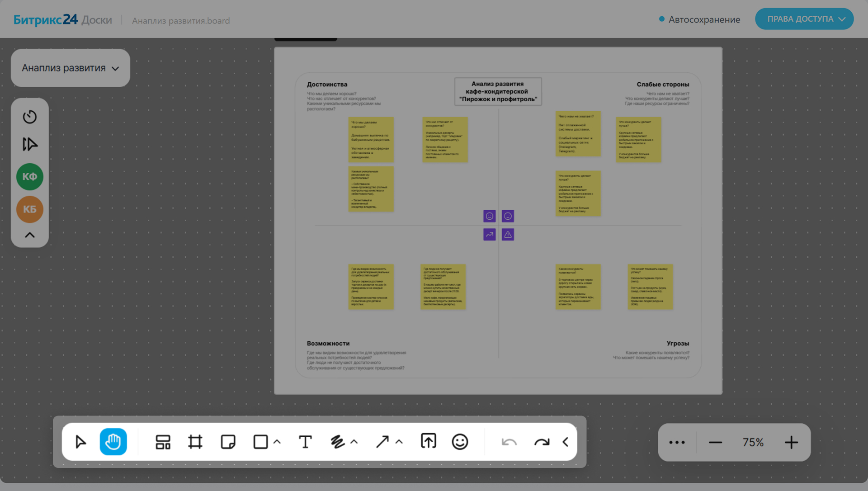Viewport: 868px width, 491px height.
Task: Open the templates layout tool
Action: click(163, 442)
